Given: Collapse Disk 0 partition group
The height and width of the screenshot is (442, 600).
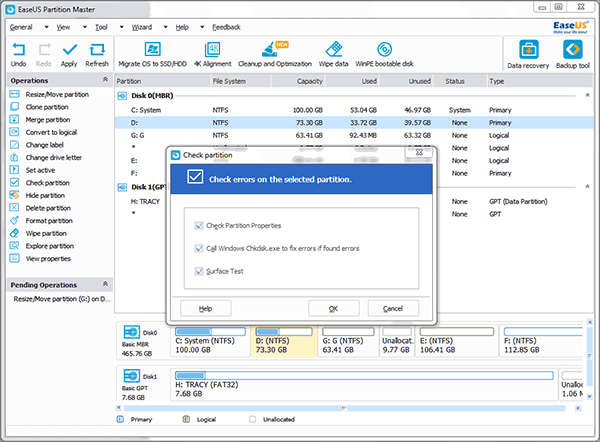Looking at the screenshot, I should [x=587, y=95].
